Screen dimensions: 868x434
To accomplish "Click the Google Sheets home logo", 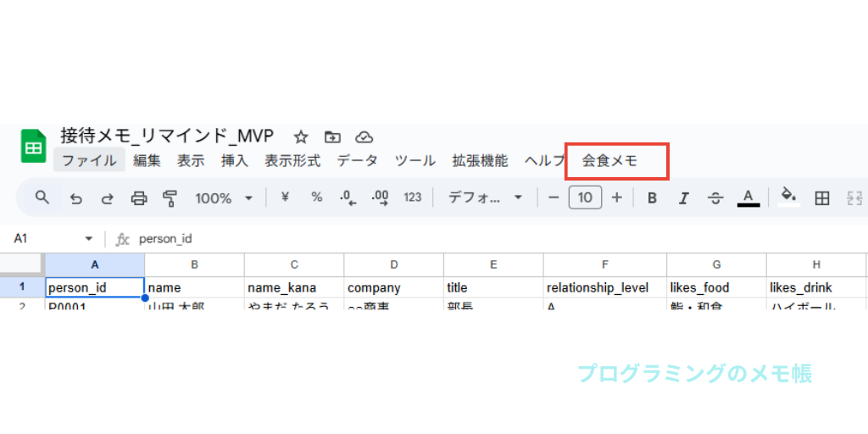I will (34, 147).
